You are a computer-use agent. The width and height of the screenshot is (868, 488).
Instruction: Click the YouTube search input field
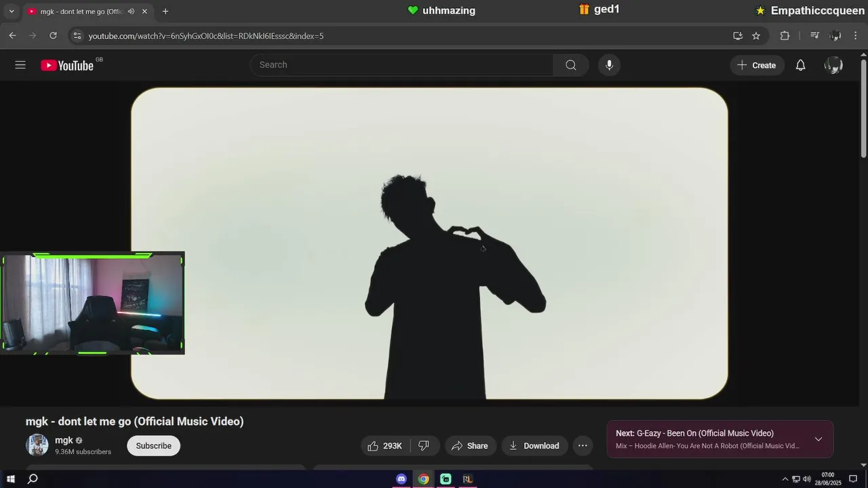pyautogui.click(x=401, y=65)
